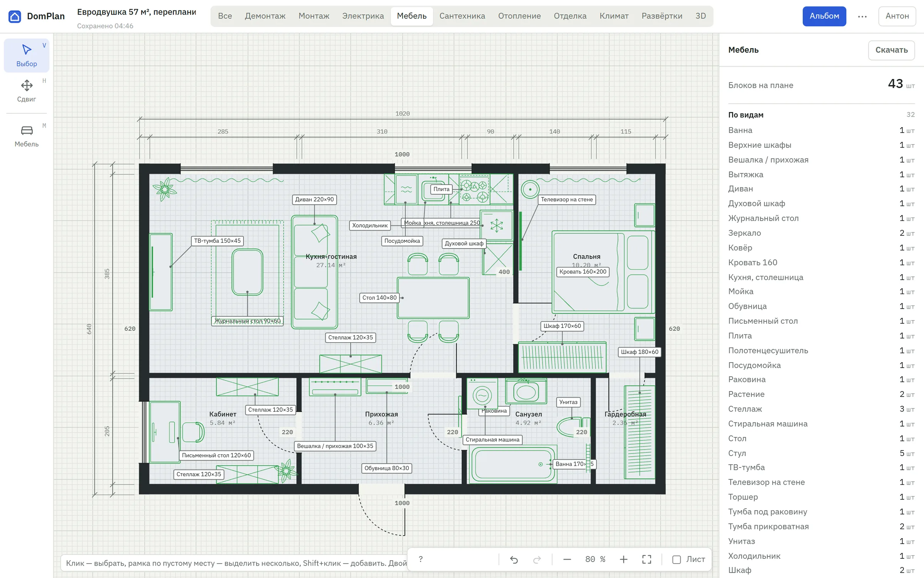Zoom in with plus button
This screenshot has height=578, width=924.
[623, 560]
